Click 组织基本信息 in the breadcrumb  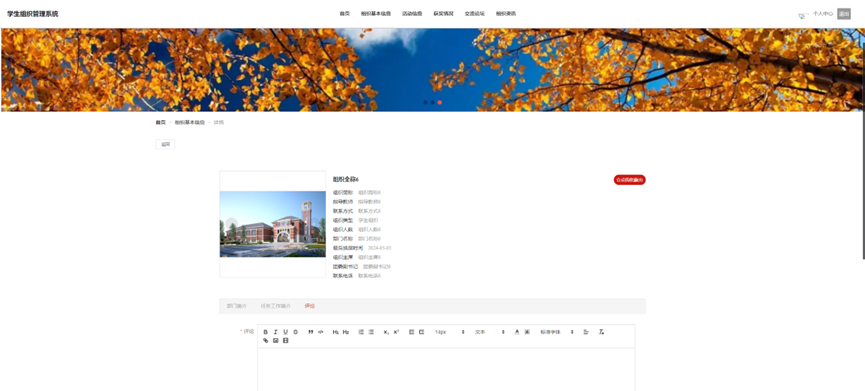(190, 122)
